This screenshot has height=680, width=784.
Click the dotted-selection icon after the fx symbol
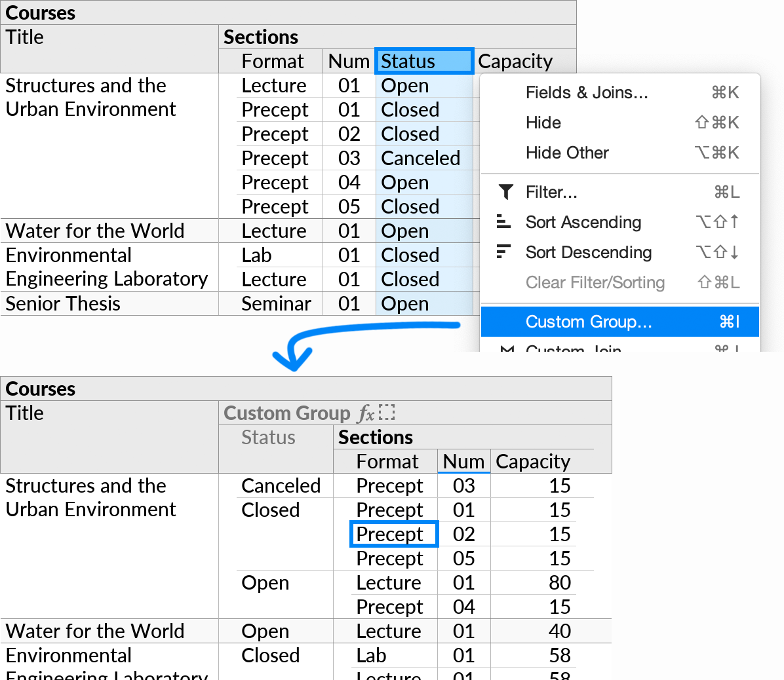pyautogui.click(x=387, y=412)
